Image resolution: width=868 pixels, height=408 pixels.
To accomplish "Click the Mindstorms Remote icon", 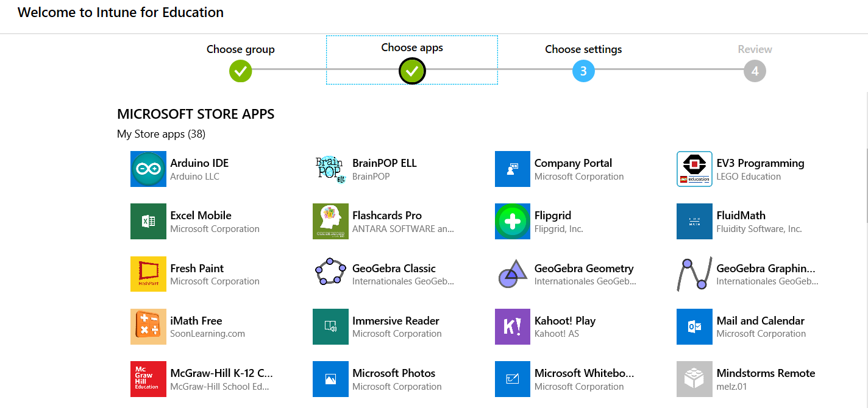I will [x=694, y=379].
